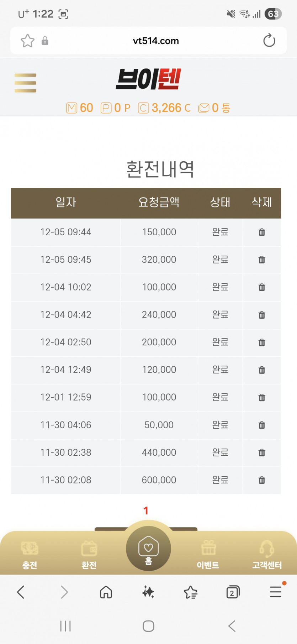Delete the 12-05 09:44 exchange record

pyautogui.click(x=262, y=232)
